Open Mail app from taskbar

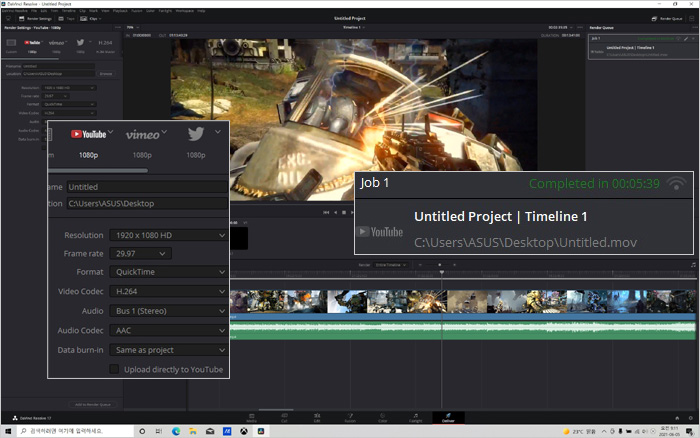pyautogui.click(x=210, y=431)
